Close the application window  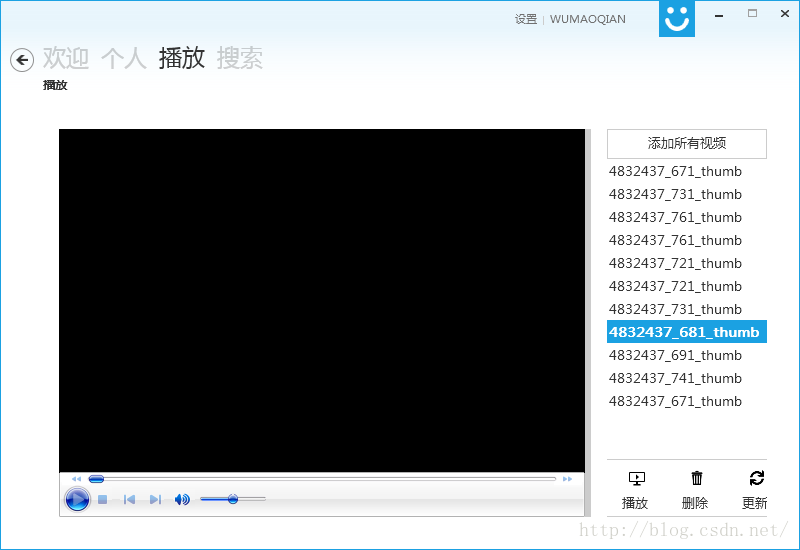click(x=785, y=14)
